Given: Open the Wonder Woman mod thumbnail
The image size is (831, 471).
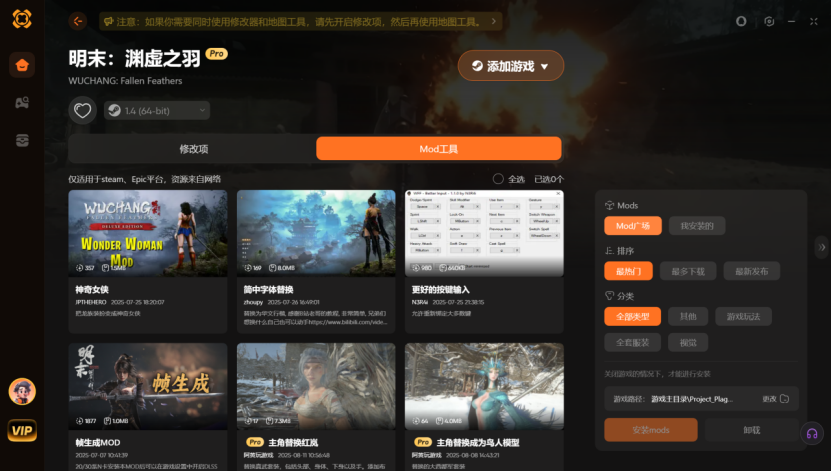Looking at the screenshot, I should (148, 233).
